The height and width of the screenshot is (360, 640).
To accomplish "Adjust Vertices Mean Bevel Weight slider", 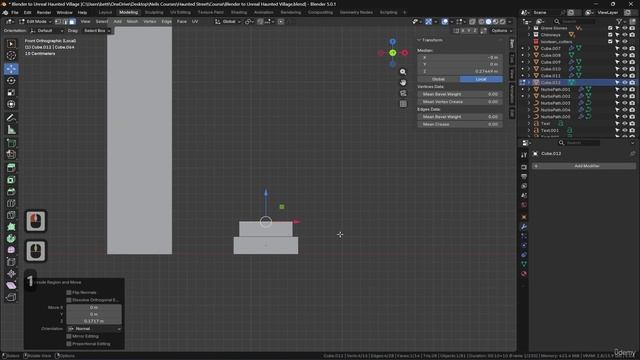I will (460, 94).
